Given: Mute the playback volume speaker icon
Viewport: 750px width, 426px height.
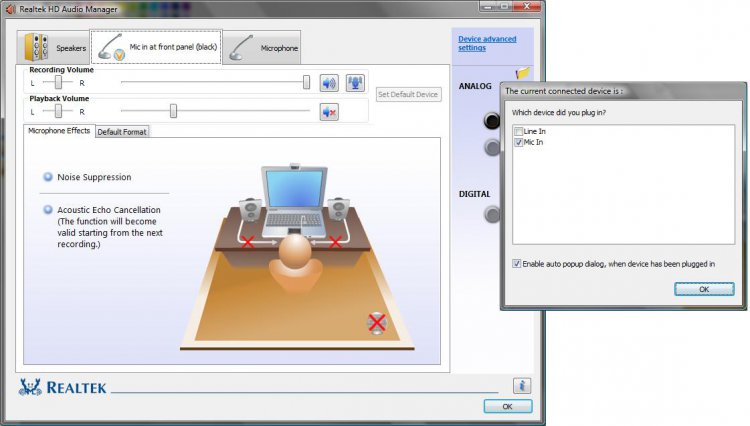Looking at the screenshot, I should [x=329, y=112].
